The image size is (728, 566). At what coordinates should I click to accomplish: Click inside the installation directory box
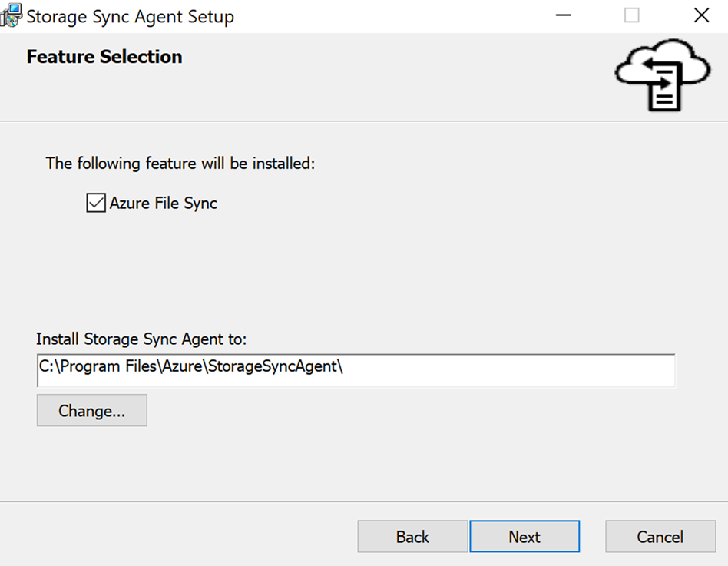click(356, 369)
